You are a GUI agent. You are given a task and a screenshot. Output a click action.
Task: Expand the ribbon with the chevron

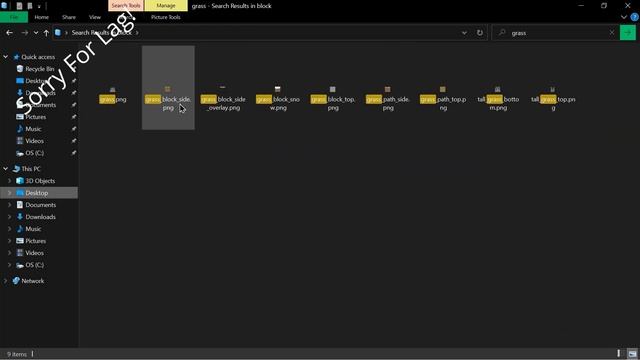tap(624, 17)
